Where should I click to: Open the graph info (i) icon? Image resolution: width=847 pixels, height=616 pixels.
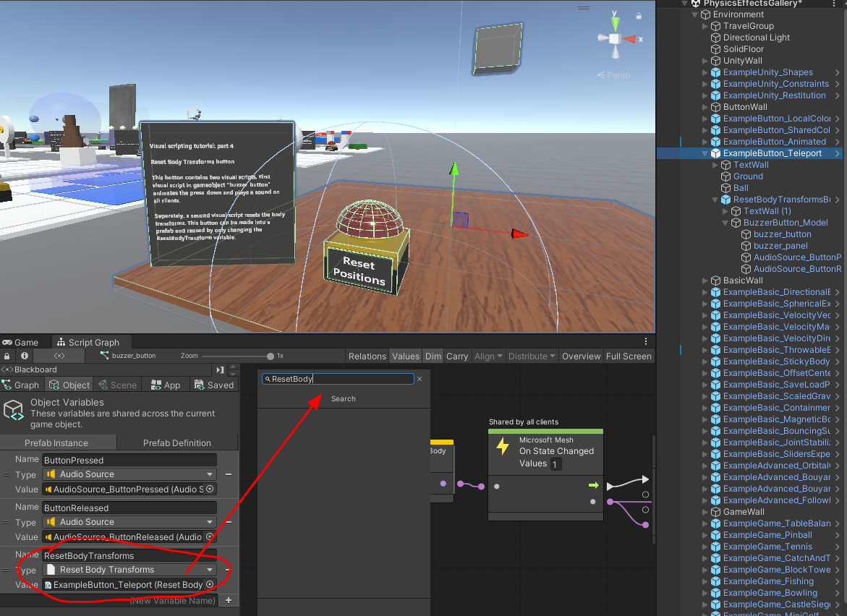(x=26, y=355)
